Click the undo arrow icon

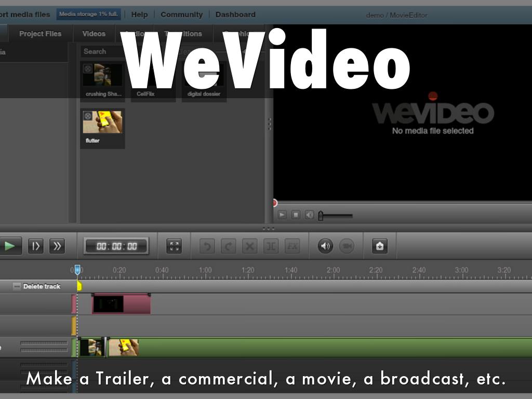tap(207, 246)
